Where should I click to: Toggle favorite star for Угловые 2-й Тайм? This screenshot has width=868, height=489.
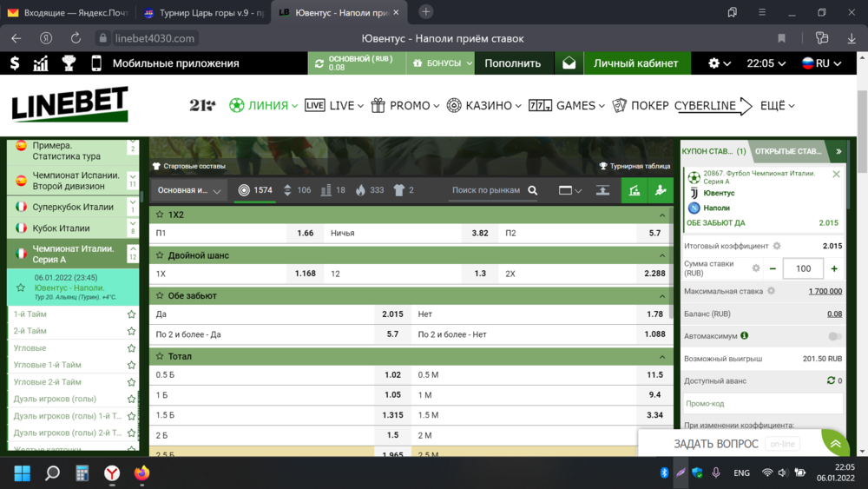click(131, 382)
